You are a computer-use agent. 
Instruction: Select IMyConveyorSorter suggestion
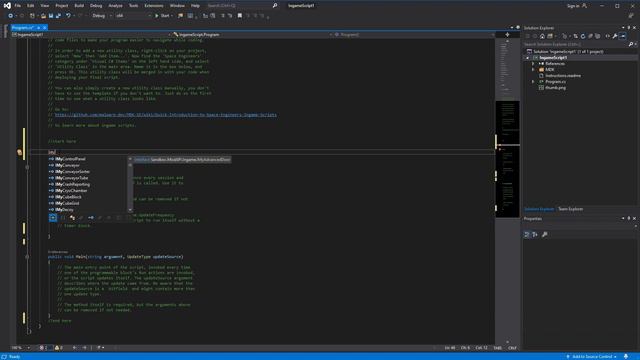72,171
